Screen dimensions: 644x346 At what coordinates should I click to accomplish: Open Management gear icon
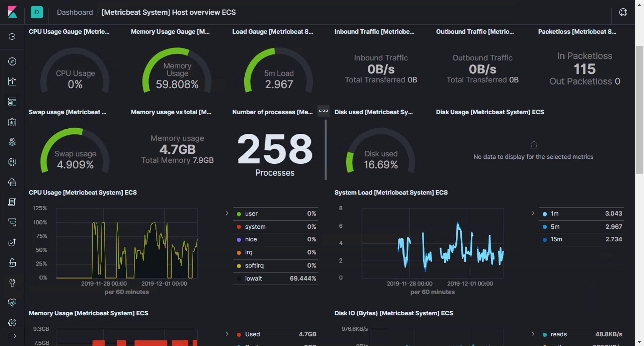(x=12, y=322)
